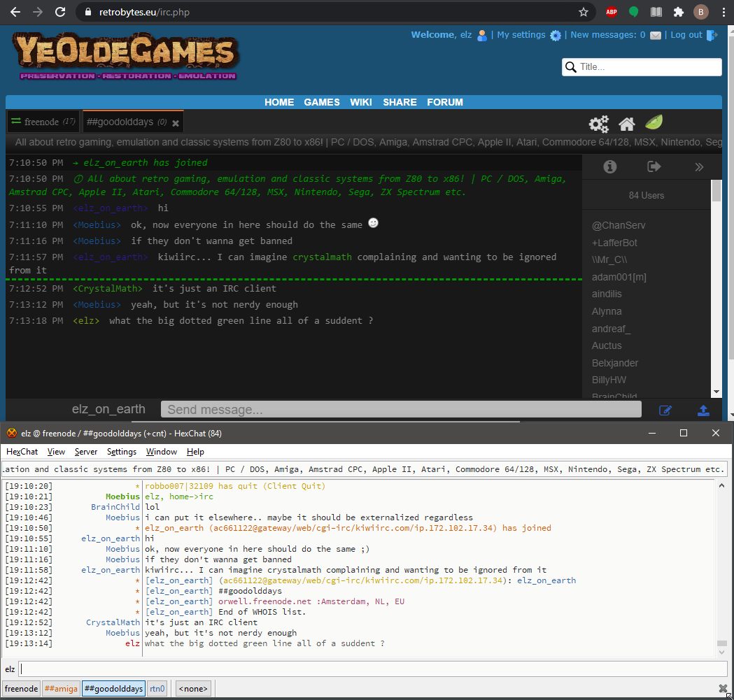Bookmark this page with the star icon
The width and height of the screenshot is (734, 700).
coord(584,12)
